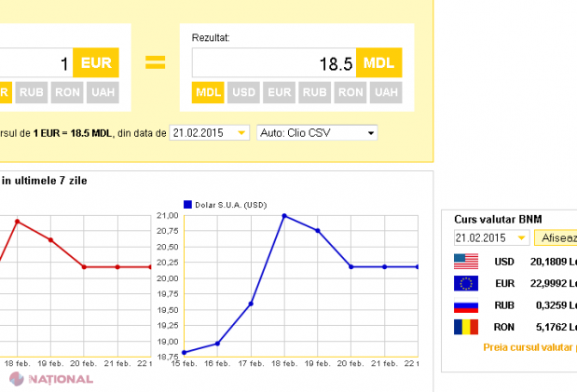Screen dimensions: 577x392
Task: Click the orange EUR label beside the amount
Action: coord(95,63)
